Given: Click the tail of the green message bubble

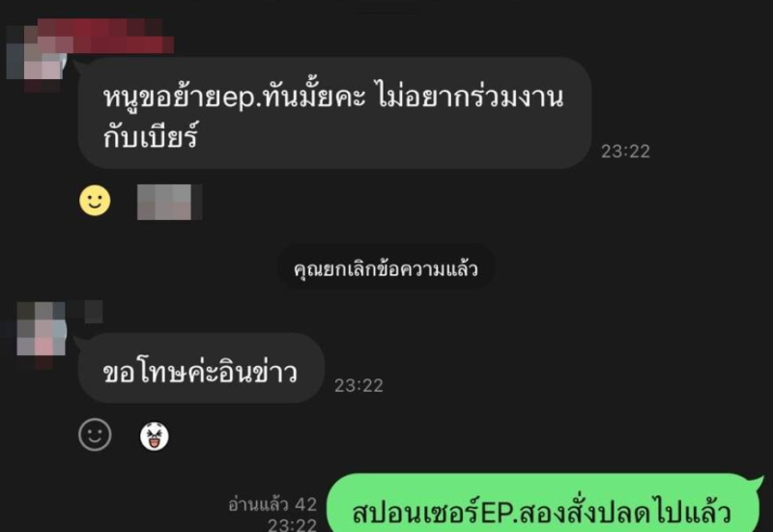Looking at the screenshot, I should tap(758, 482).
